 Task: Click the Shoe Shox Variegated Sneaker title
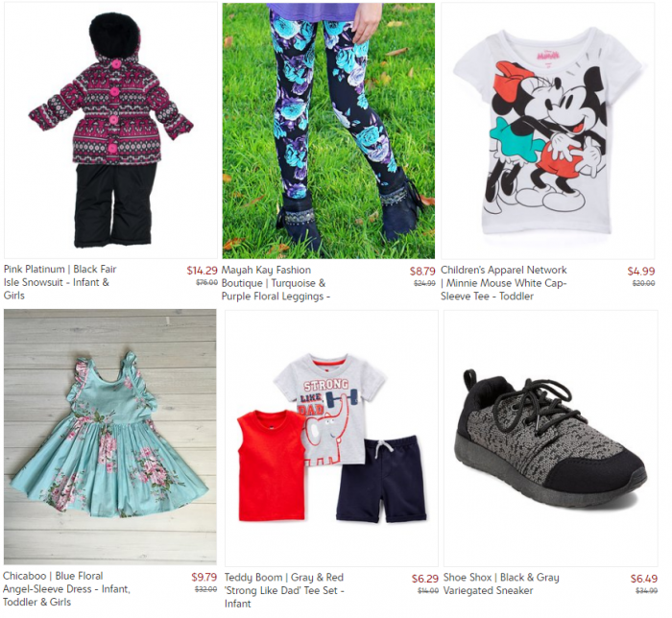501,583
